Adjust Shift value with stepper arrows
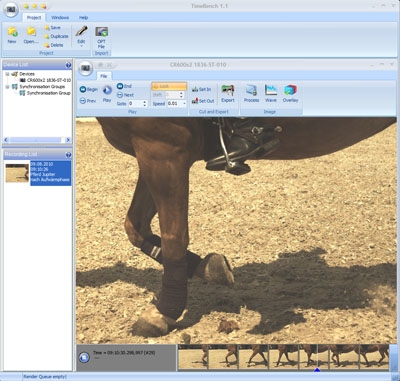This screenshot has height=381, width=410. pos(181,95)
